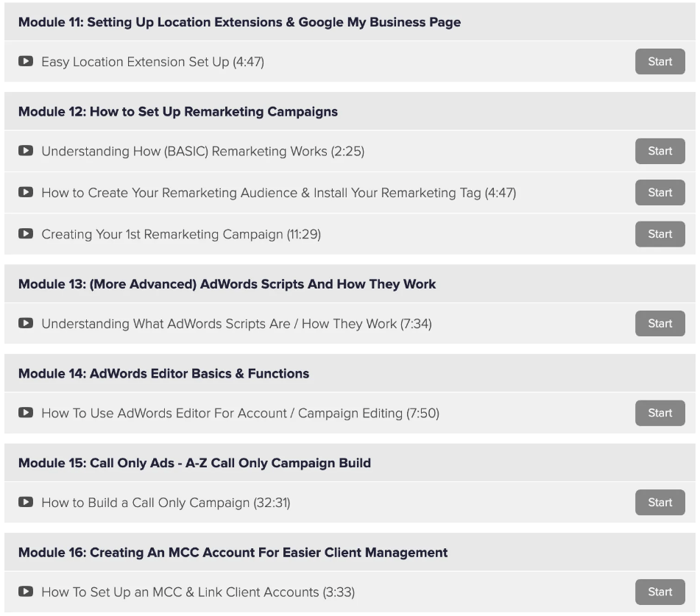Start the Creating Your 1st Remarketing Campaign video
The height and width of the screenshot is (616, 700).
click(660, 234)
